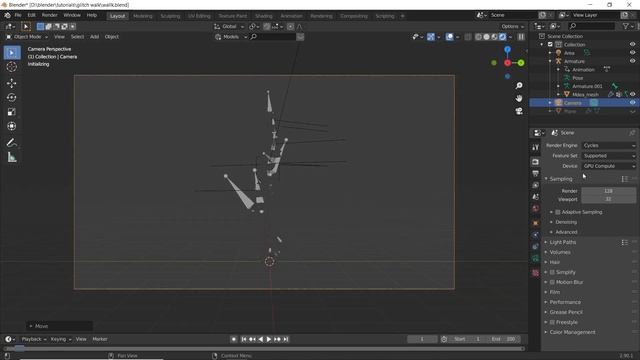Open the Render menu
640x360 pixels.
click(50, 15)
